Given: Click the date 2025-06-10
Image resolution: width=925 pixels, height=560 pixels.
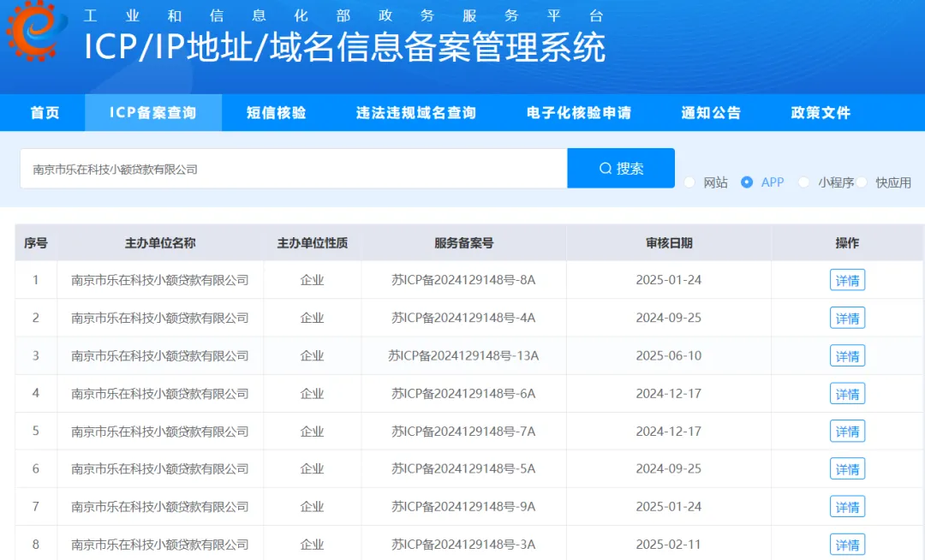Looking at the screenshot, I should point(668,355).
